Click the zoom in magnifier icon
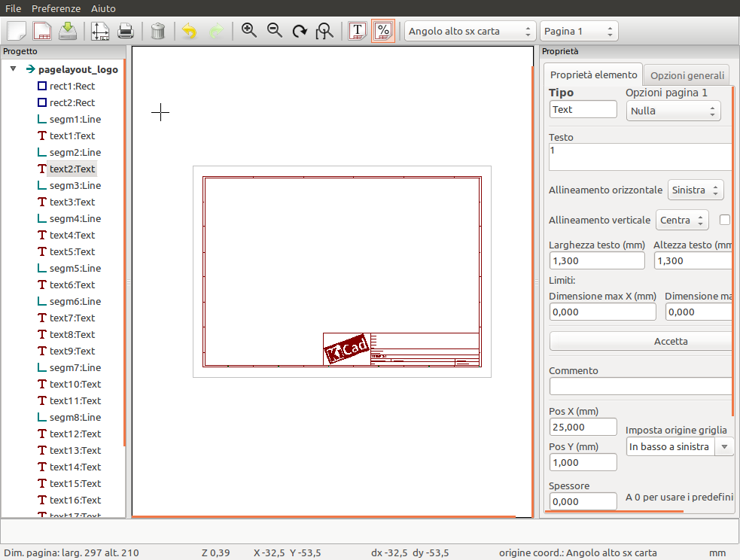This screenshot has height=560, width=740. 248,32
